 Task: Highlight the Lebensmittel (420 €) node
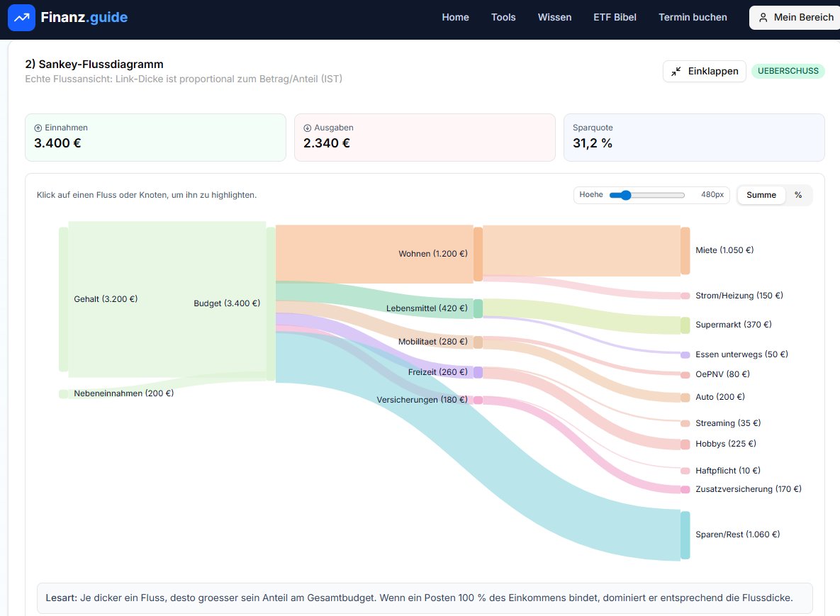[x=478, y=308]
